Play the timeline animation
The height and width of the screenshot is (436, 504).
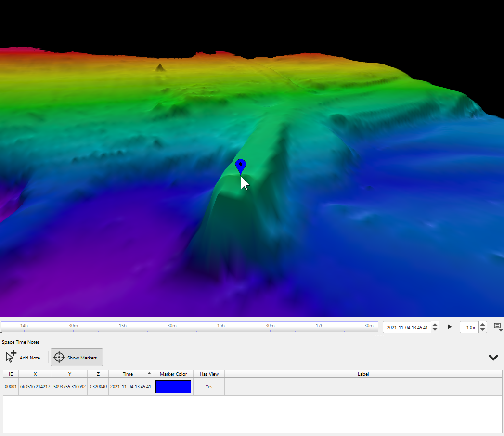449,327
